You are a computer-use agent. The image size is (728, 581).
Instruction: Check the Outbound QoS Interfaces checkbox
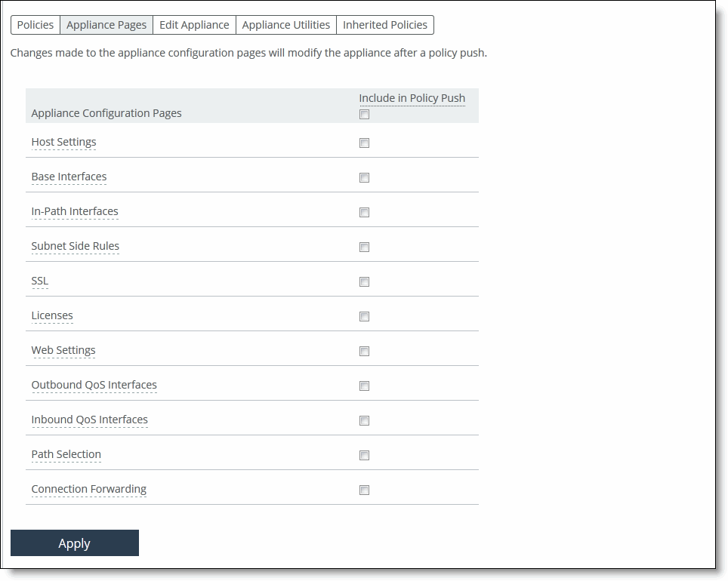[364, 386]
